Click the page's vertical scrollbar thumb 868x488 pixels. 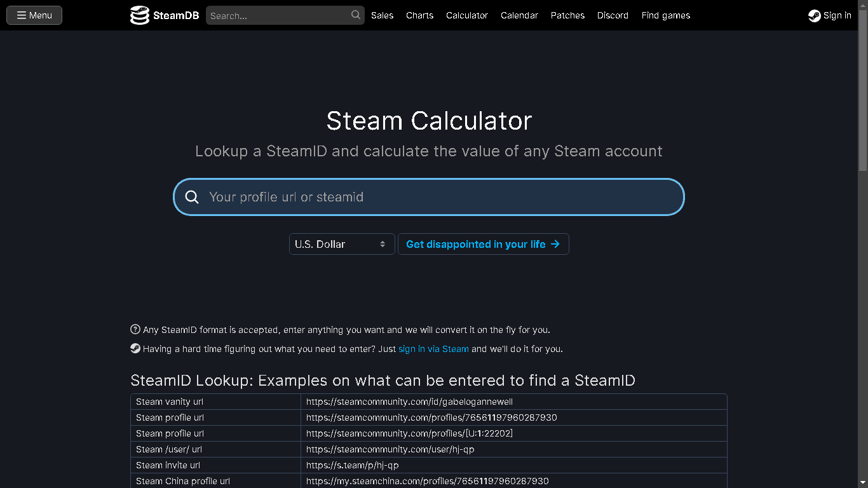863,89
